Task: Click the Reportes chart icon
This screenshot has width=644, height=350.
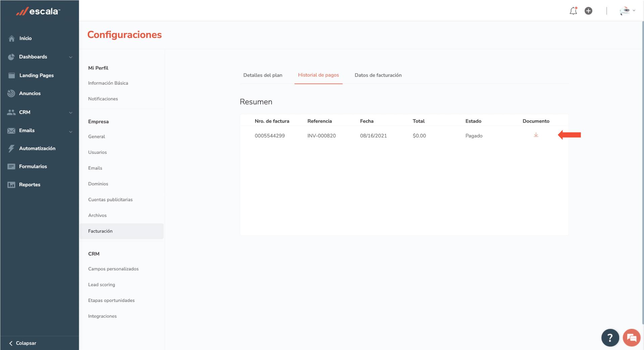Action: coord(11,185)
